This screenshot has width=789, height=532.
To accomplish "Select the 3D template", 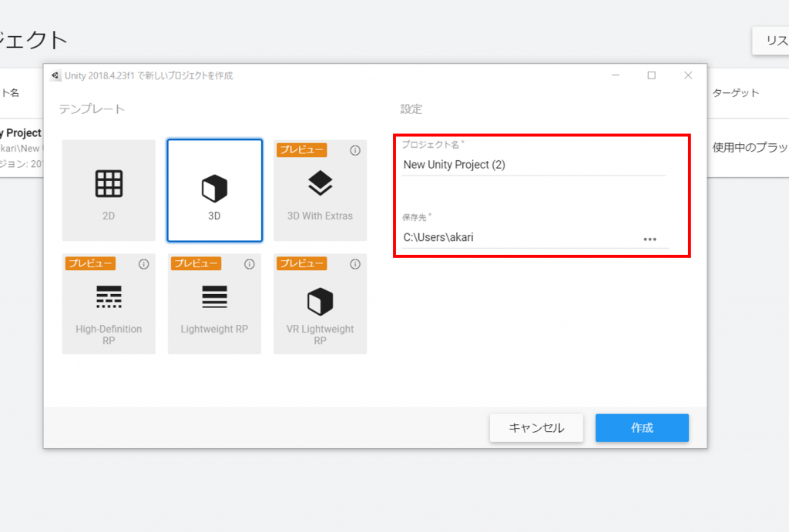I will [x=214, y=190].
